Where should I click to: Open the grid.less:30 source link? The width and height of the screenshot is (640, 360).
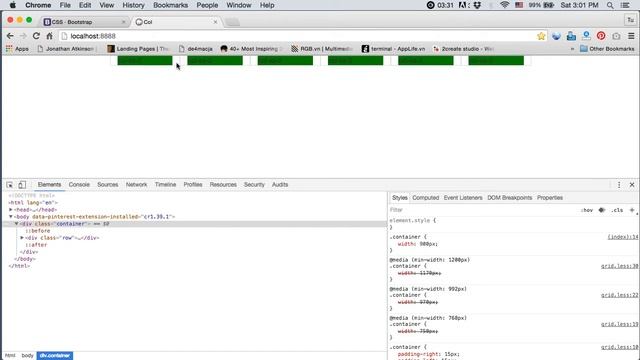click(619, 266)
